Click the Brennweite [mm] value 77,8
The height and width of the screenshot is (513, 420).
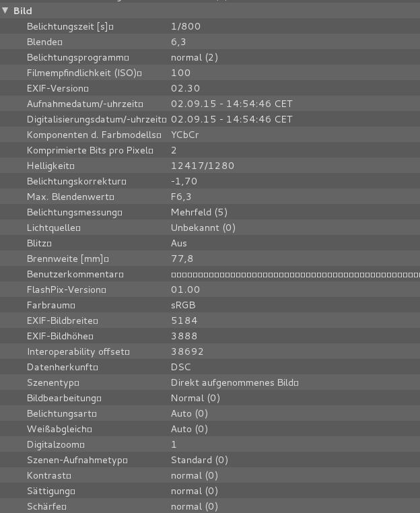pyautogui.click(x=182, y=259)
